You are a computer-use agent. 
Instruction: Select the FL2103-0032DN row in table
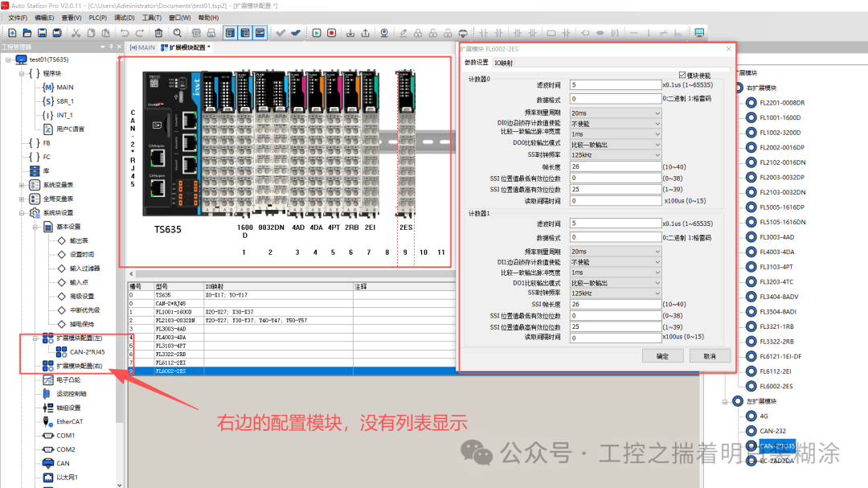tap(293, 321)
